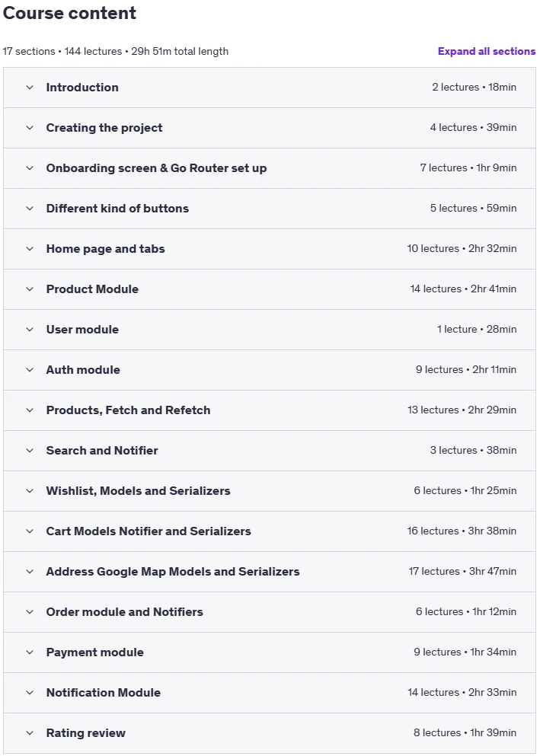The image size is (540, 756).
Task: Click chevron beside Different kind of buttons
Action: click(x=30, y=209)
